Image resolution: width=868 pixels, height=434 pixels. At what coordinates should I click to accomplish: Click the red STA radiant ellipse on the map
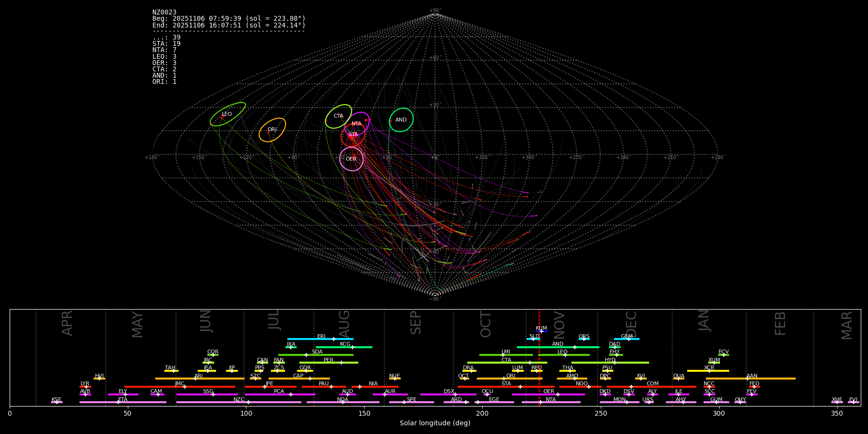pos(353,135)
